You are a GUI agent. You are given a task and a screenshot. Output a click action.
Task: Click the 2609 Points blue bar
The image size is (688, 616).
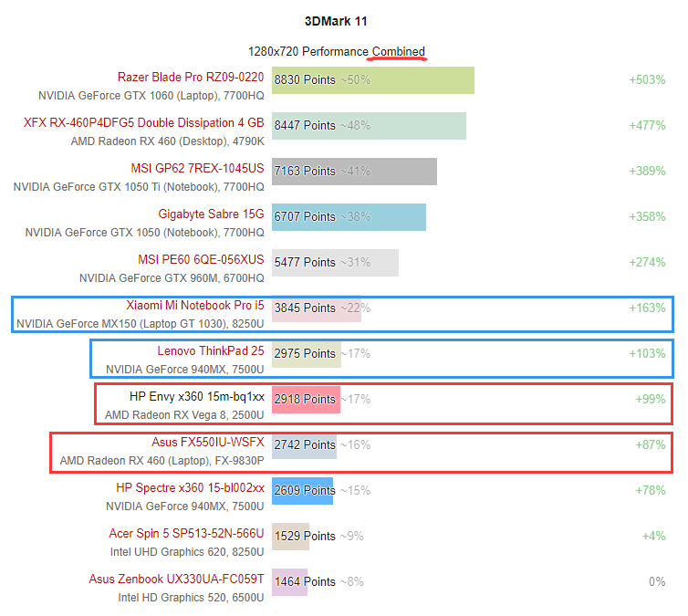pos(302,491)
